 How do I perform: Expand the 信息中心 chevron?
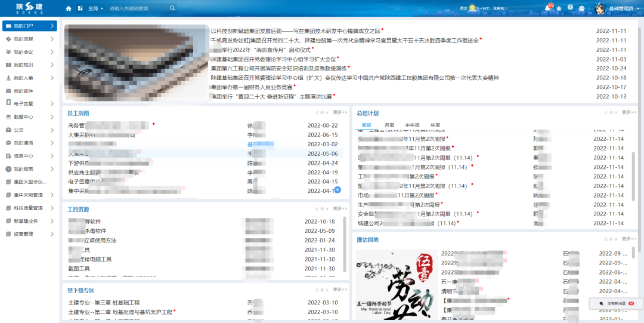pos(52,156)
